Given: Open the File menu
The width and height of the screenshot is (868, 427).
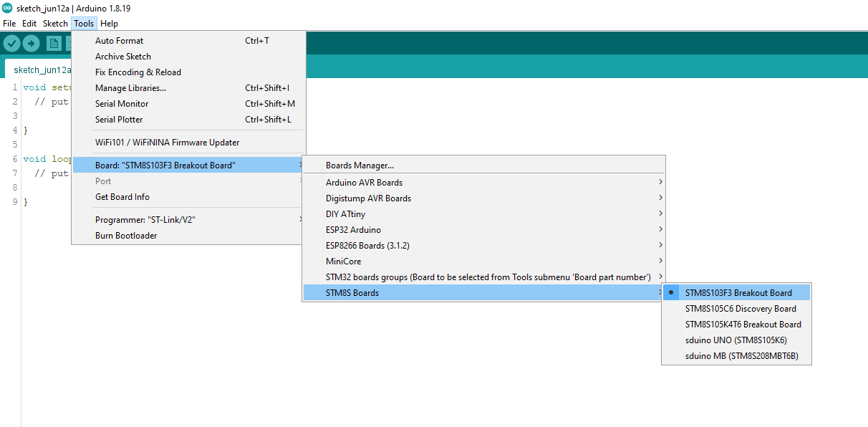Looking at the screenshot, I should pyautogui.click(x=9, y=24).
